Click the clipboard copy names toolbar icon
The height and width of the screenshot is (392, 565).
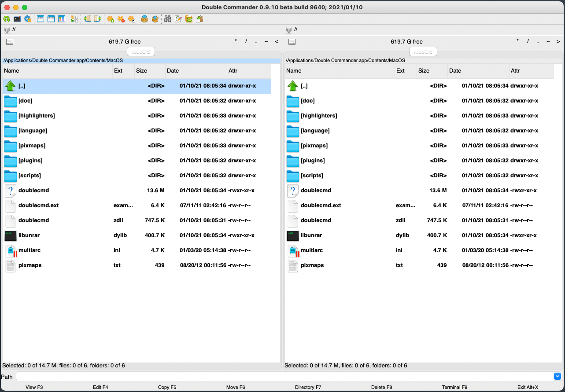pyautogui.click(x=199, y=19)
